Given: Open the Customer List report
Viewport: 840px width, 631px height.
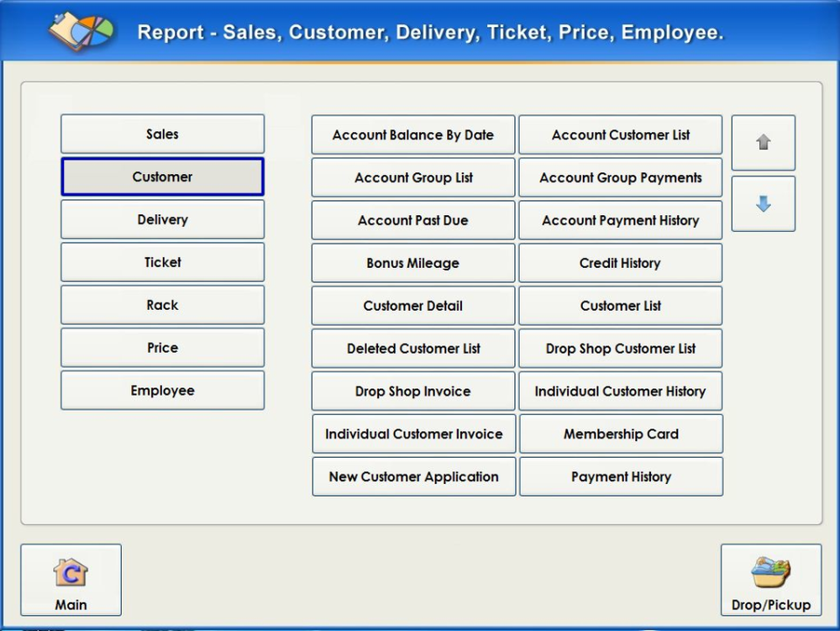Looking at the screenshot, I should [x=621, y=306].
